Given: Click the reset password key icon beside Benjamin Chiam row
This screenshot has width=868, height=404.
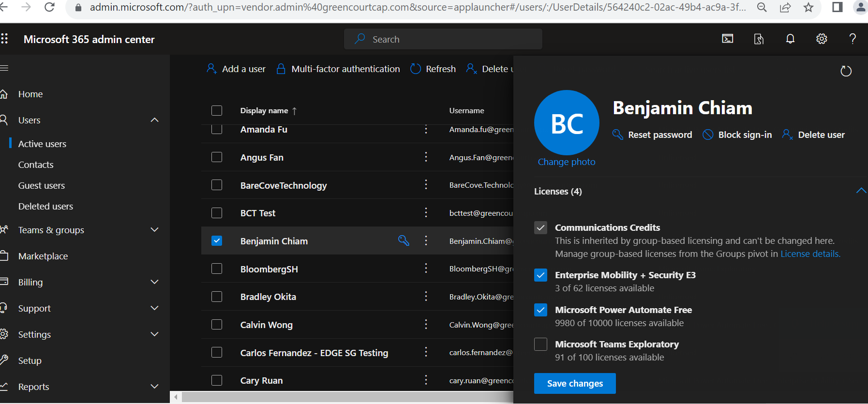Looking at the screenshot, I should (404, 240).
